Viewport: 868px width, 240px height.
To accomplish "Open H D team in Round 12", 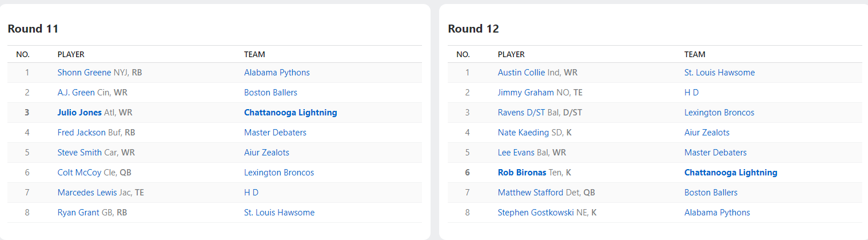I will click(x=691, y=93).
